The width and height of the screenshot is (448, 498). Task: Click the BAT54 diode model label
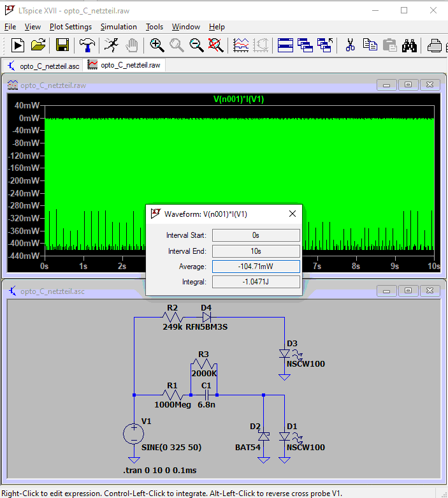click(248, 447)
